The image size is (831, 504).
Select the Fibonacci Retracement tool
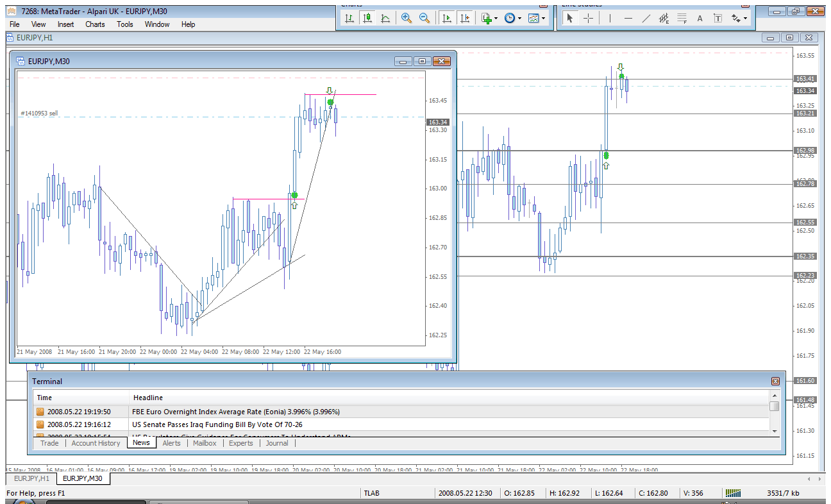[x=682, y=19]
